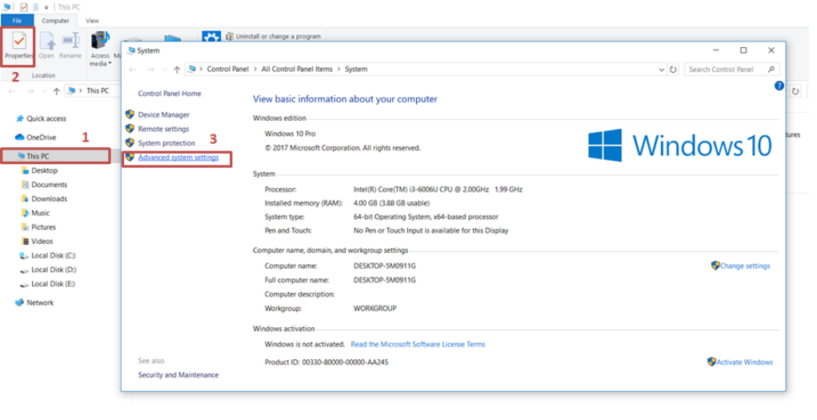The width and height of the screenshot is (817, 420).
Task: Expand the System address bar history dropdown
Action: tap(661, 70)
